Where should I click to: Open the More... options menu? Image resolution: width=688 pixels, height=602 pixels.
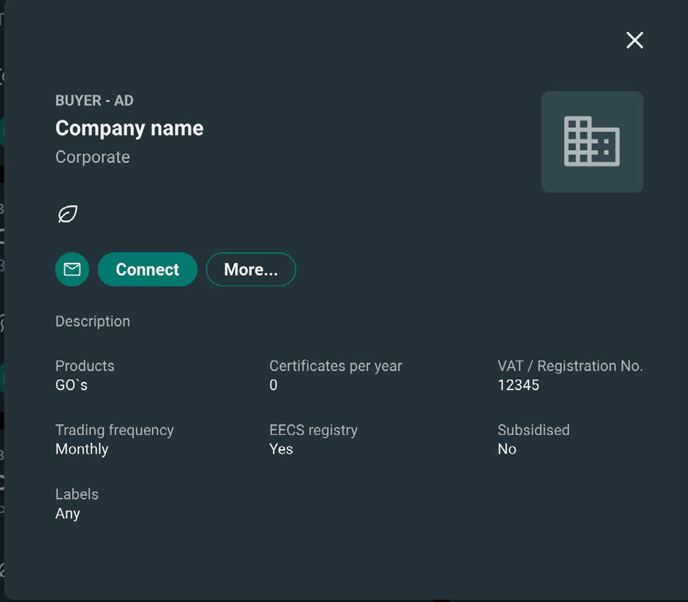(251, 269)
